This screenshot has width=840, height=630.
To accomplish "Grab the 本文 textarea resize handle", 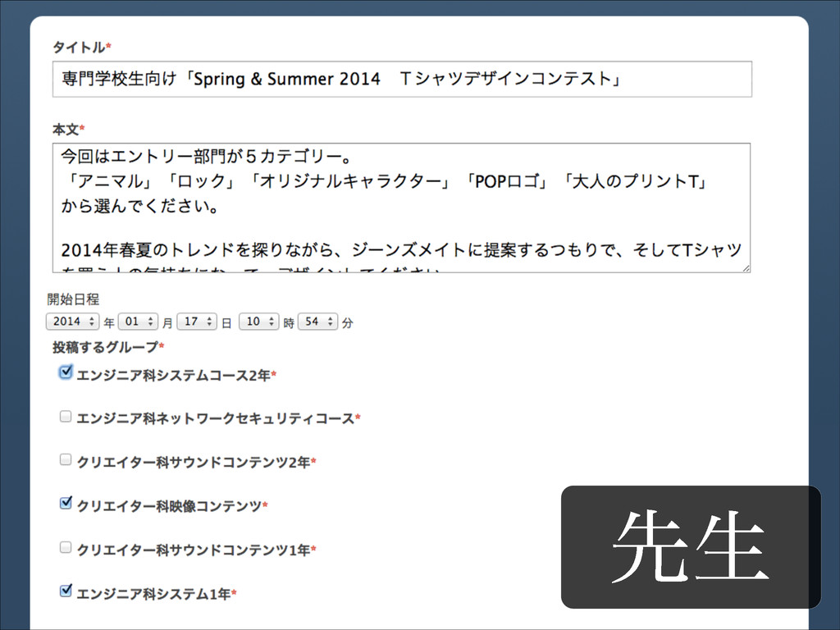I will (746, 268).
